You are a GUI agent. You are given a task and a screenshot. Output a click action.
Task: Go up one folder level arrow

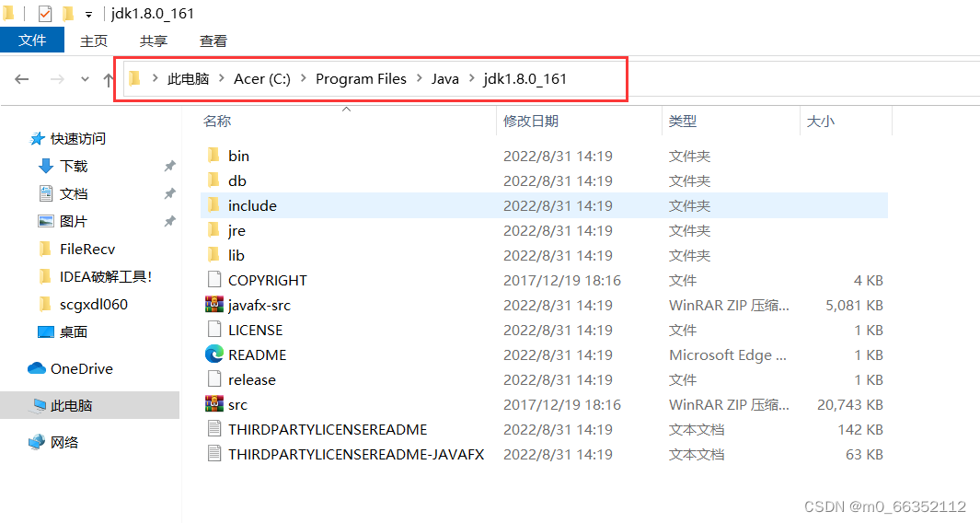tap(109, 79)
